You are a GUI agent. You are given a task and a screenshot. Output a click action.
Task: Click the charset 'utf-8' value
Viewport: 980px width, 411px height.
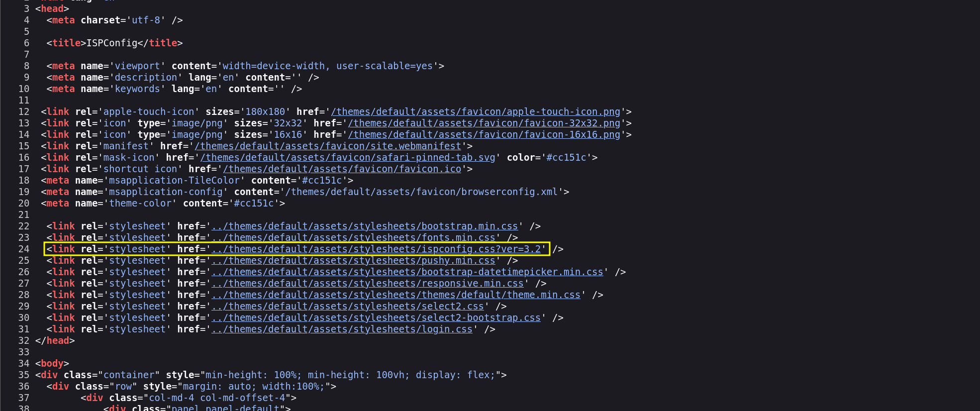click(146, 20)
